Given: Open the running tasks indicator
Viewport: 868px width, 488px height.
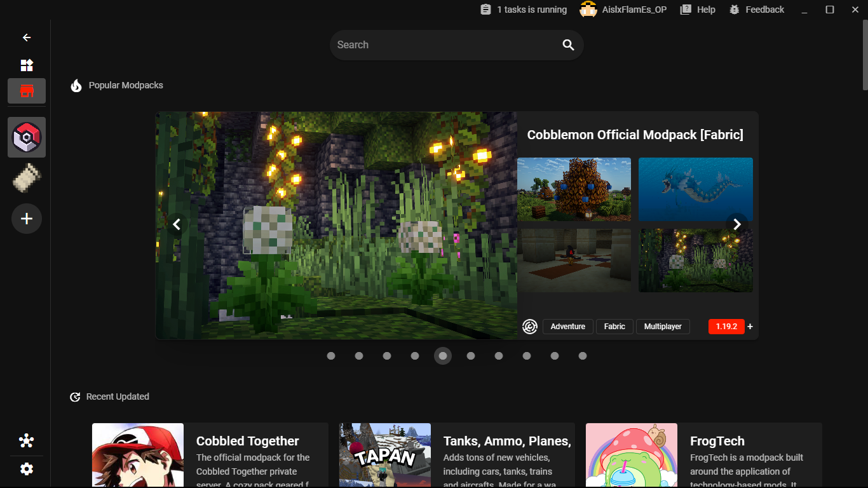Looking at the screenshot, I should click(524, 10).
